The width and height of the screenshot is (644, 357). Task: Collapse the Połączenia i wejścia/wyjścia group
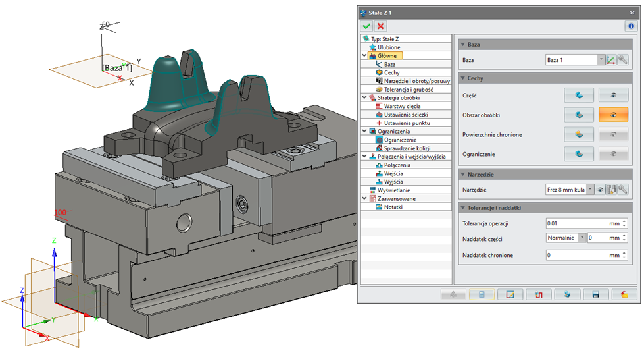[364, 156]
